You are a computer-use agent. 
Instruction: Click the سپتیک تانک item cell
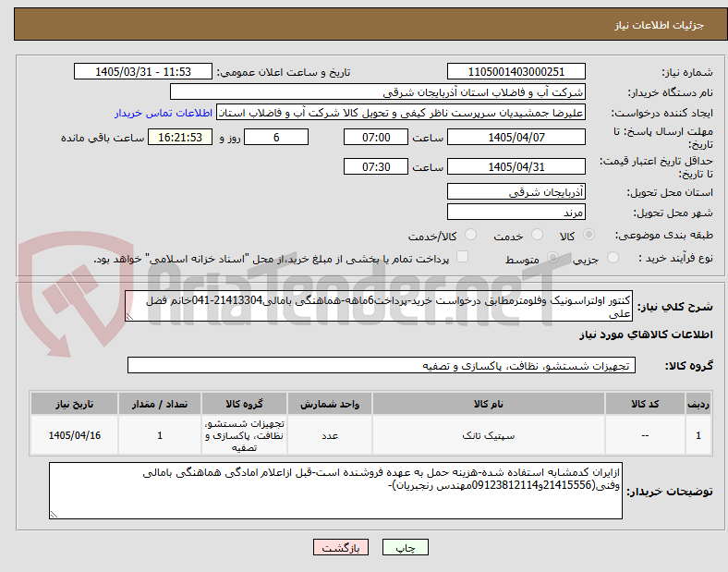coord(489,435)
